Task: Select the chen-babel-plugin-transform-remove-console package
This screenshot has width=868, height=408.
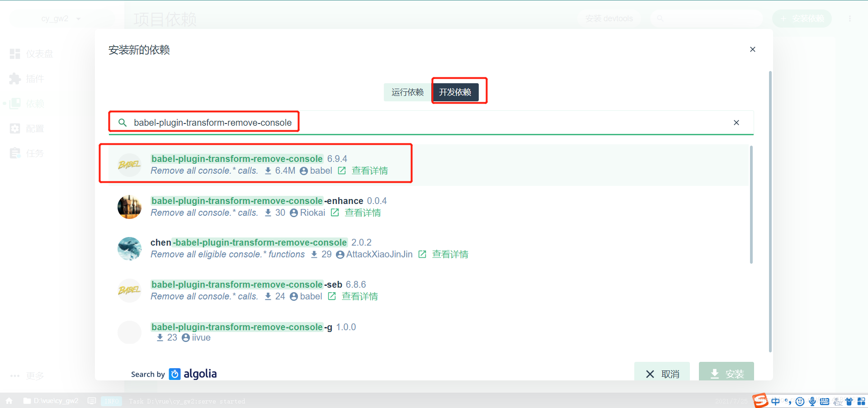Action: (x=429, y=248)
